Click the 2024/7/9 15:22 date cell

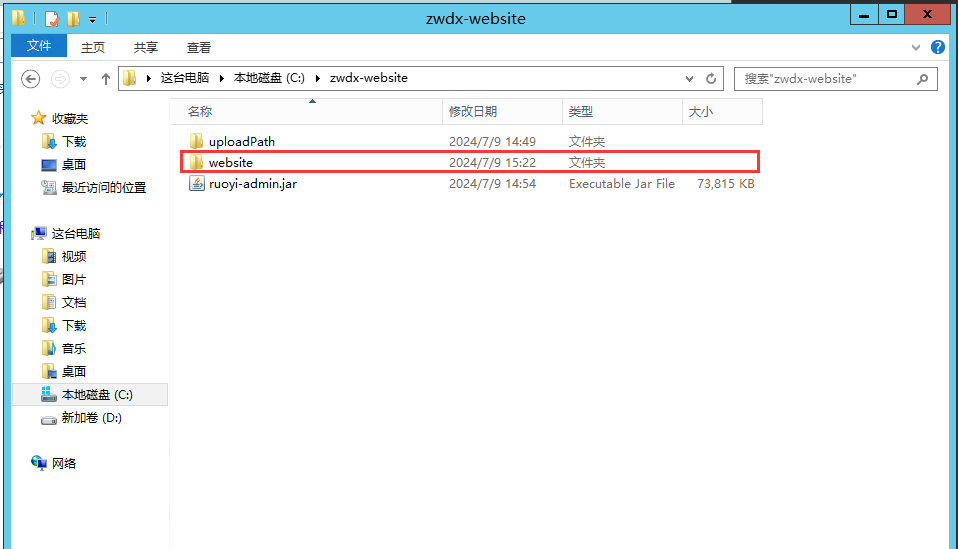[492, 162]
